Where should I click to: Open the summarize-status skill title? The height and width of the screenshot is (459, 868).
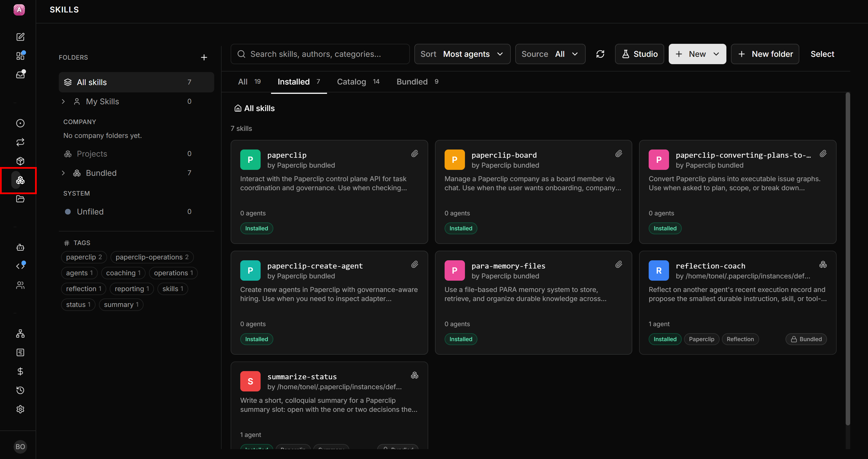302,377
